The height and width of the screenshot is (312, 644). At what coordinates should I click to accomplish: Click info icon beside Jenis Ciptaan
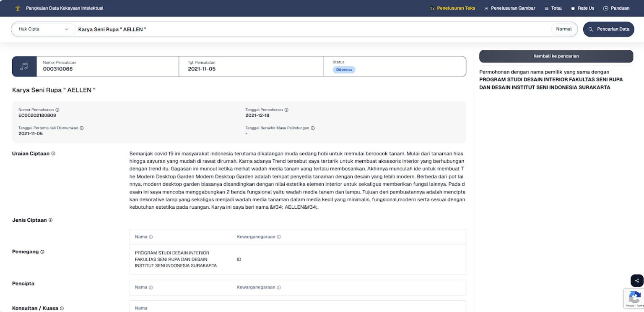pos(51,220)
